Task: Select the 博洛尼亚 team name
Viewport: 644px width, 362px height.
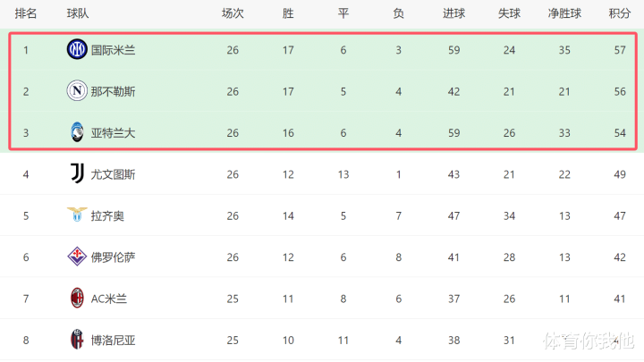Action: tap(113, 341)
